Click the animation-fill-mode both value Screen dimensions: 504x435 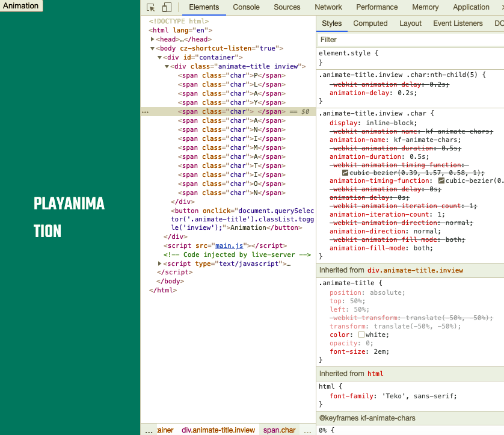coord(421,248)
